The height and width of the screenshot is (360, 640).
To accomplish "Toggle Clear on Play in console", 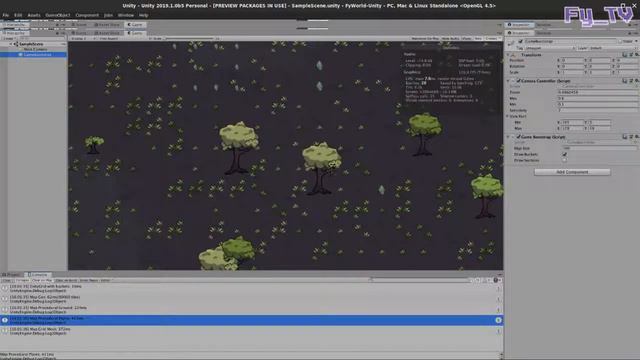I will [42, 280].
